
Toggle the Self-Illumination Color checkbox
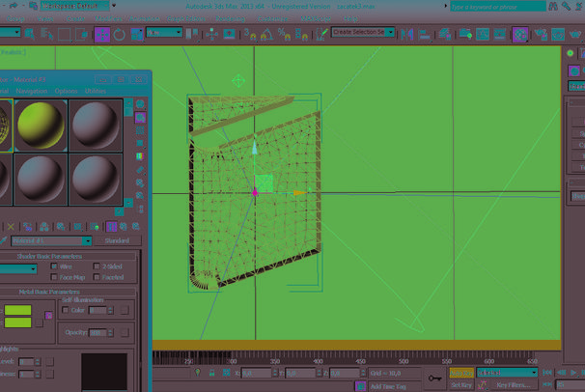[66, 310]
